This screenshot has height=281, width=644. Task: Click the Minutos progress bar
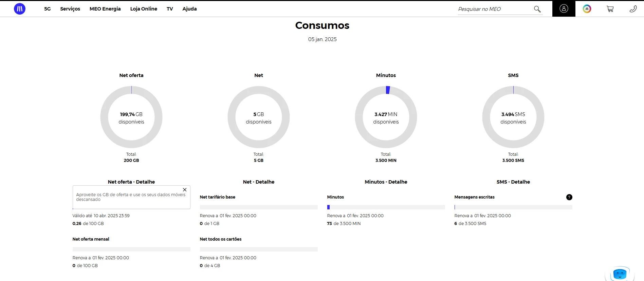click(386, 207)
